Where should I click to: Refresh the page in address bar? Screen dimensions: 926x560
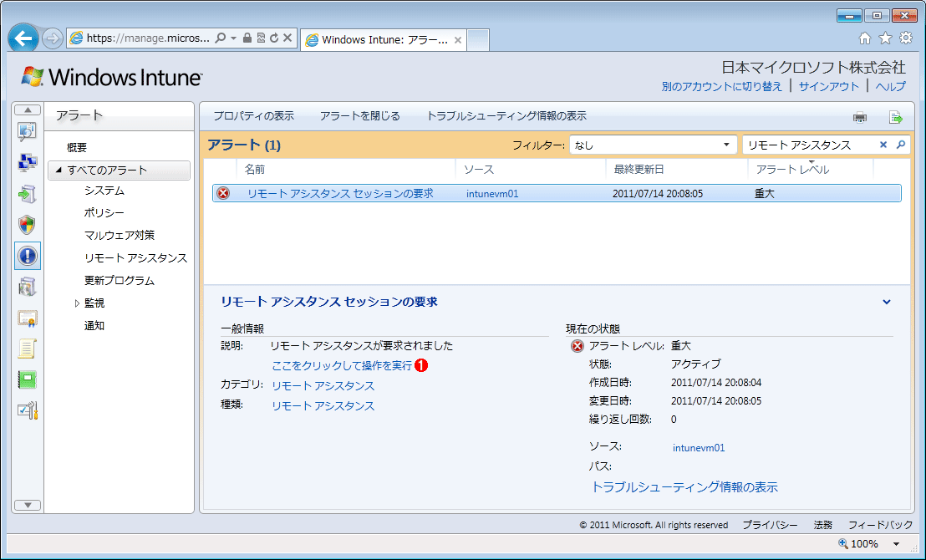[x=273, y=38]
